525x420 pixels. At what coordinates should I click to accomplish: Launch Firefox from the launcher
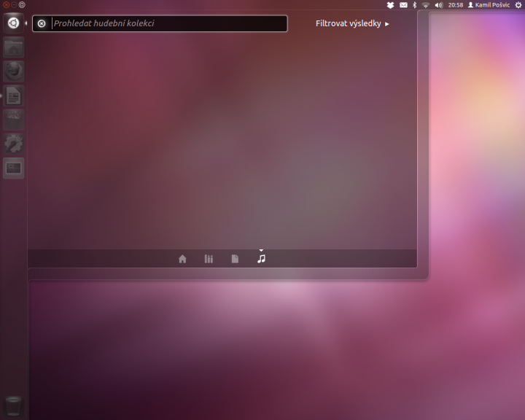[x=13, y=71]
